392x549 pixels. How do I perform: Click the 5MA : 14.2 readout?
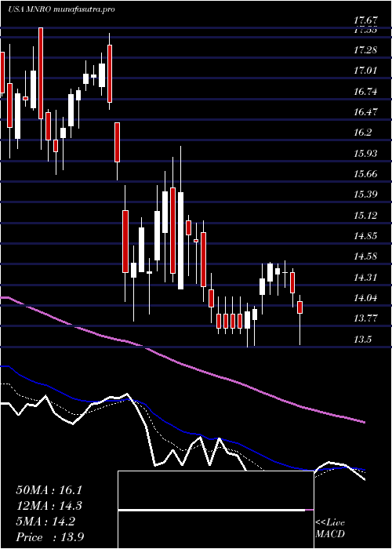point(45,522)
